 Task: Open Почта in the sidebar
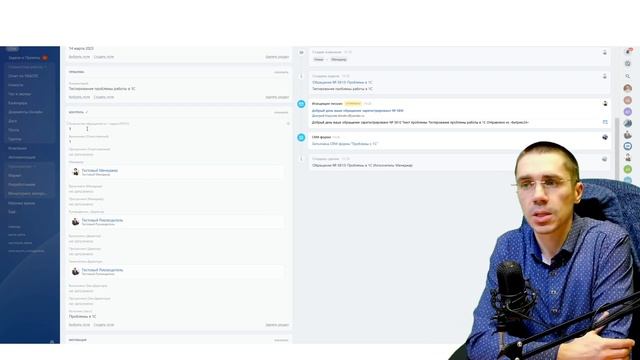[x=13, y=130]
